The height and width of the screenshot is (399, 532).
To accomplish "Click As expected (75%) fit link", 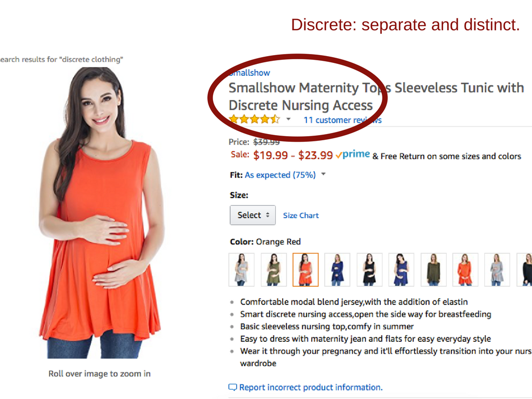I will click(280, 175).
